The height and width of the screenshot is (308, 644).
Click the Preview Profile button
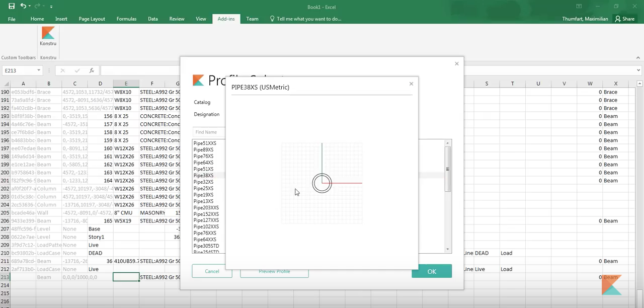pyautogui.click(x=274, y=271)
